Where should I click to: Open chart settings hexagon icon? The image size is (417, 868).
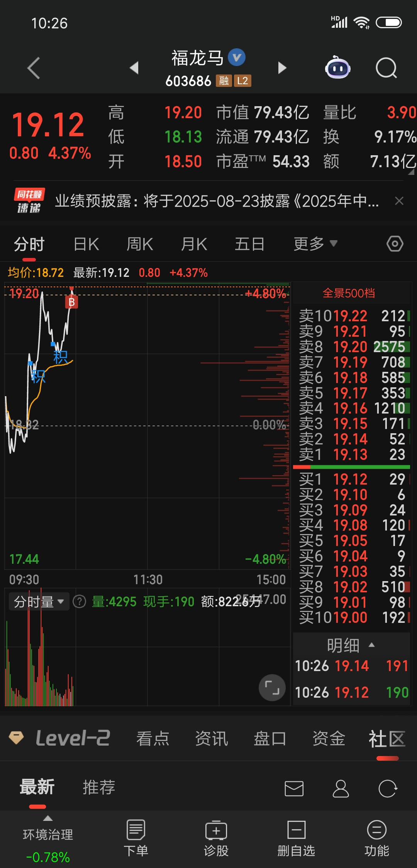(395, 244)
